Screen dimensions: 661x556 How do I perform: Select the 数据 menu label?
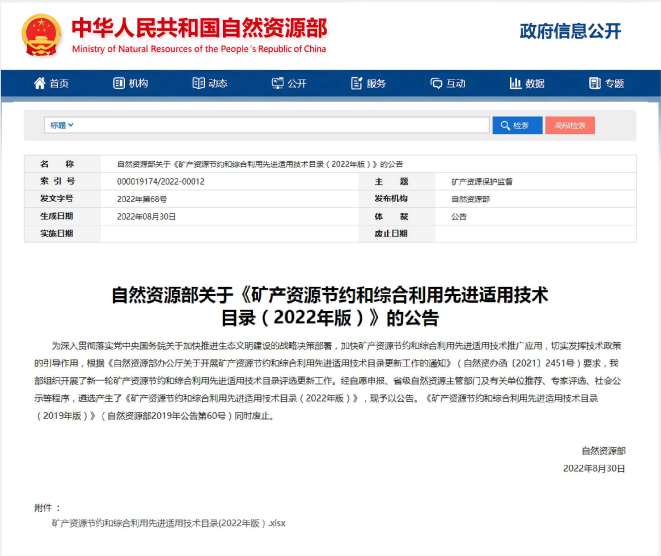(535, 84)
